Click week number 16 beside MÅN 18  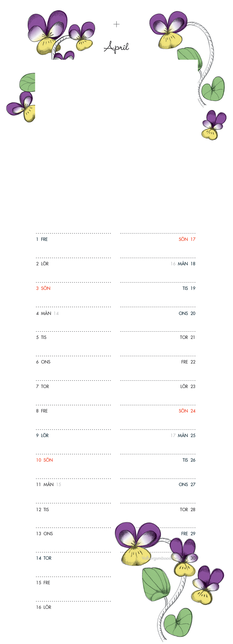[173, 264]
